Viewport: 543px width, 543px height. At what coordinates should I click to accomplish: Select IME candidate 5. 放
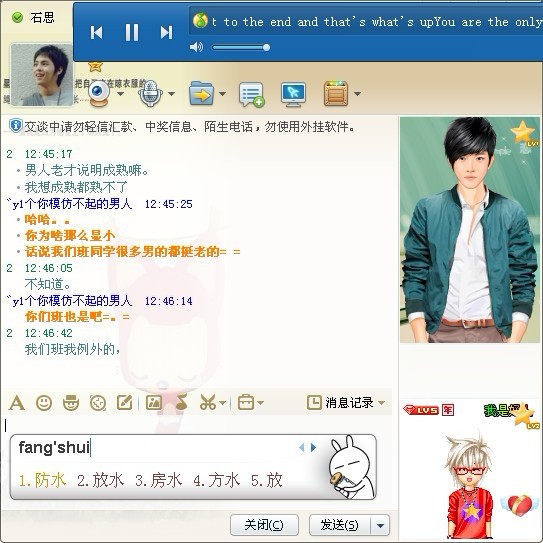(x=267, y=481)
